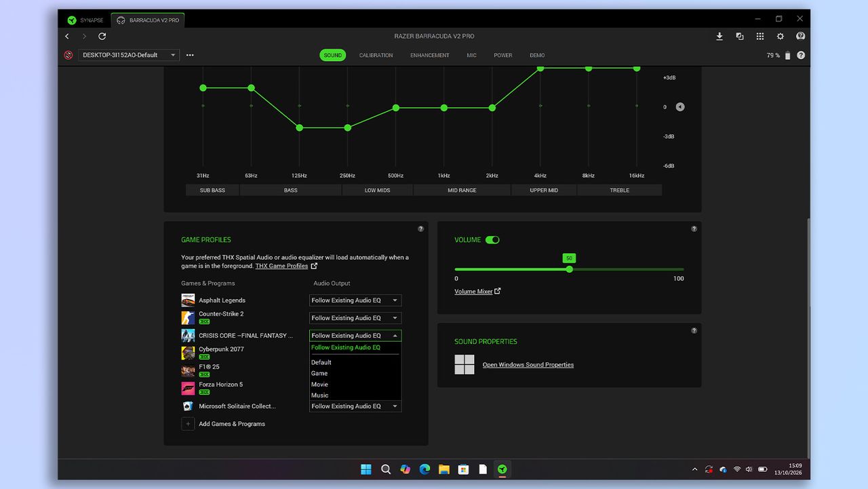Screen dimensions: 868x489
Task: Switch to the Mic tab
Action: (471, 56)
